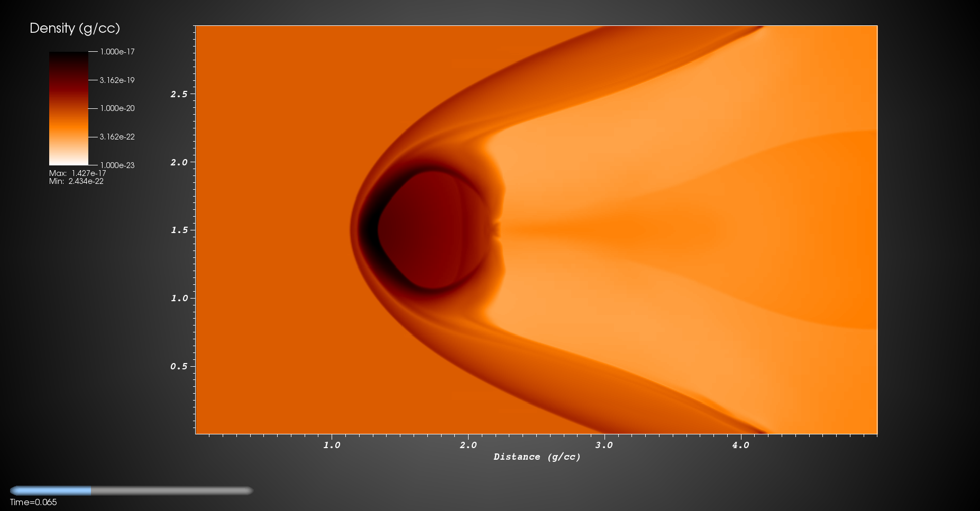Click the 3.162e-19 legend label
Viewport: 980px width, 511px height.
[117, 80]
